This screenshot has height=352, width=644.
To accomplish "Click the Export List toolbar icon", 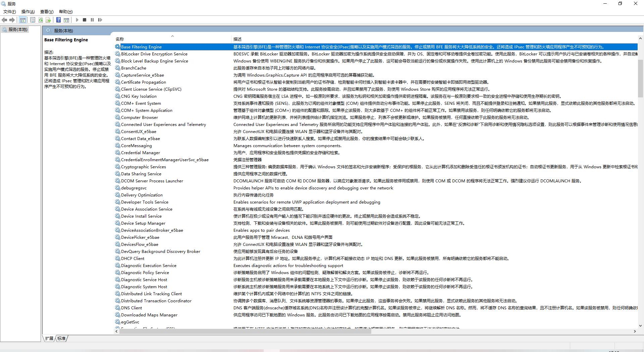I will [x=48, y=20].
